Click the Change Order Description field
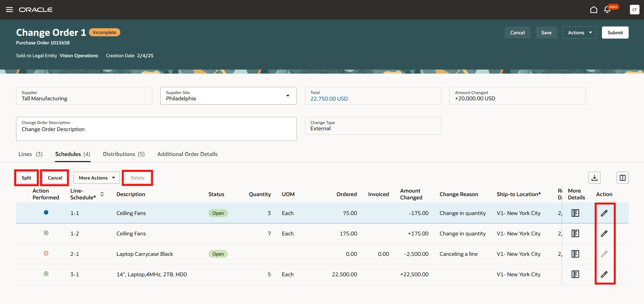 [156, 129]
